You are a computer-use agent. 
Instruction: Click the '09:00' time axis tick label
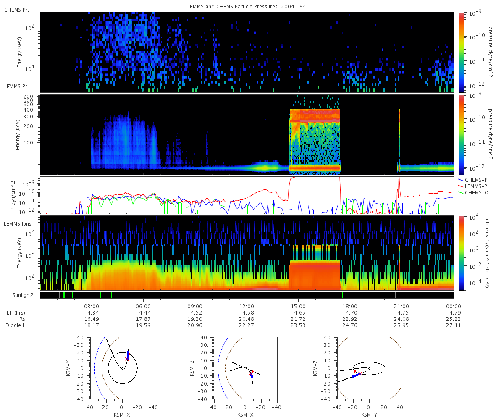(195, 306)
